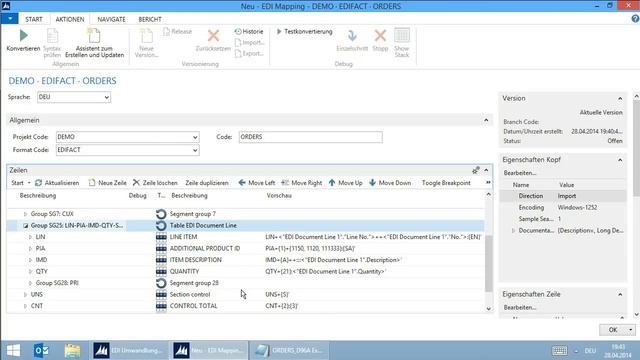Click the OK button
This screenshot has height=360, width=640.
point(613,330)
